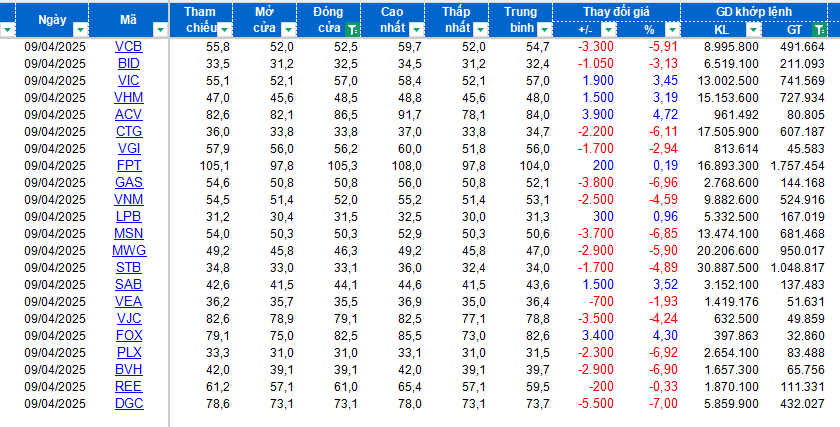Open the GAS stock link
Image resolution: width=840 pixels, height=427 pixels.
[x=129, y=182]
